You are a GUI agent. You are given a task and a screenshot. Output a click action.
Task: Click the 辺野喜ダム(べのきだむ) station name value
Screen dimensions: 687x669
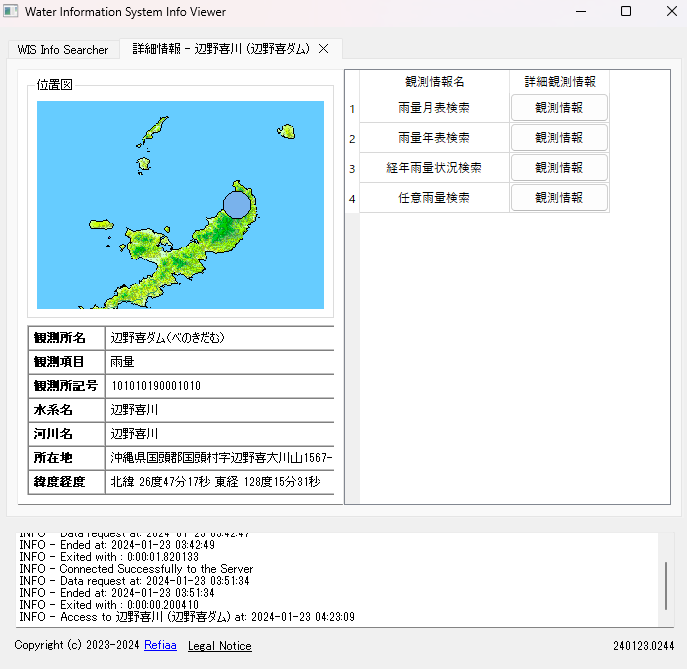(x=167, y=338)
